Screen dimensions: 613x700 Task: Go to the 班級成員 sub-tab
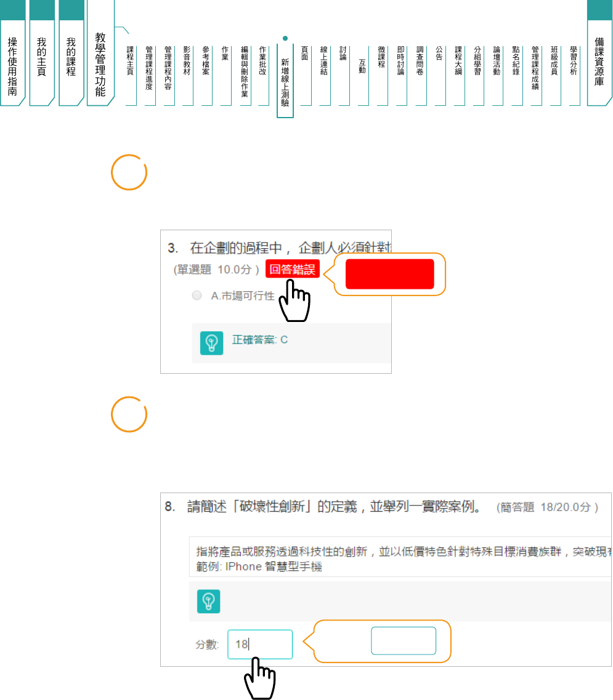[x=555, y=75]
